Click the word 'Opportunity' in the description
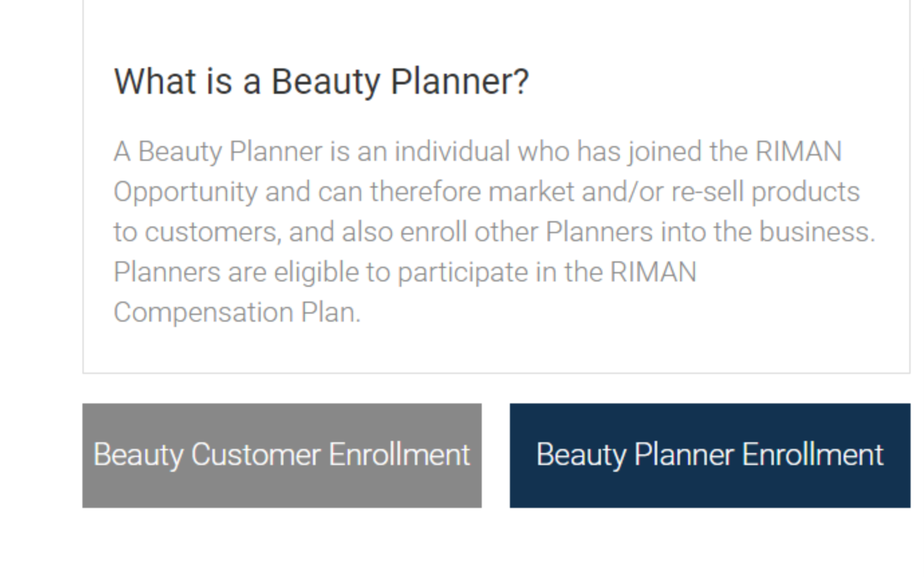 click(x=185, y=192)
